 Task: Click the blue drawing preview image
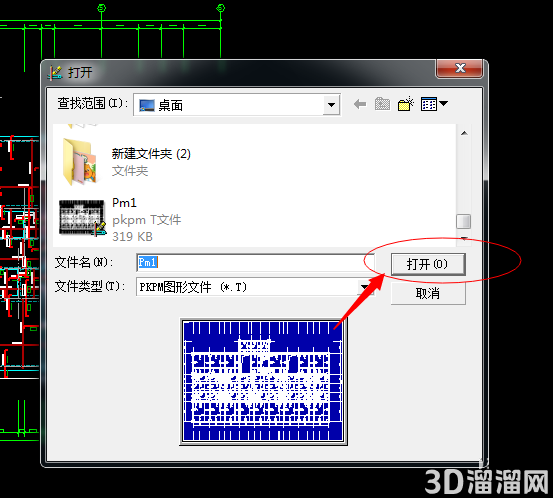[263, 382]
